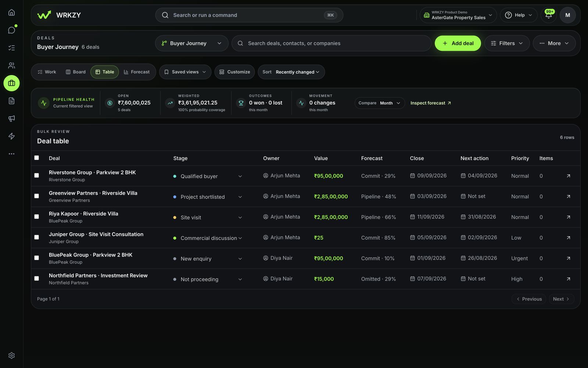
Task: Click Omitted · 29% forecast cell
Action: click(379, 279)
